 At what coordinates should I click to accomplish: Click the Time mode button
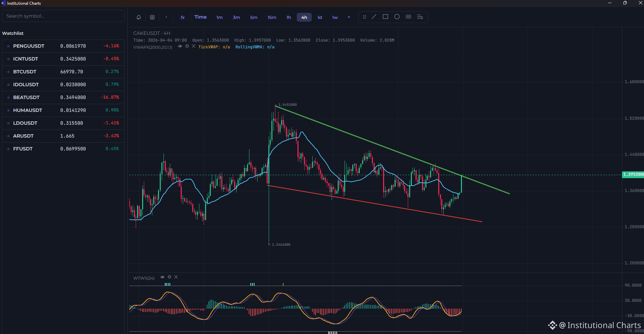(200, 17)
